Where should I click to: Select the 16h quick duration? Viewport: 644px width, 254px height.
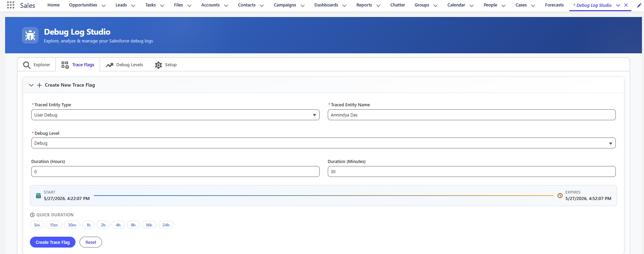click(x=149, y=225)
